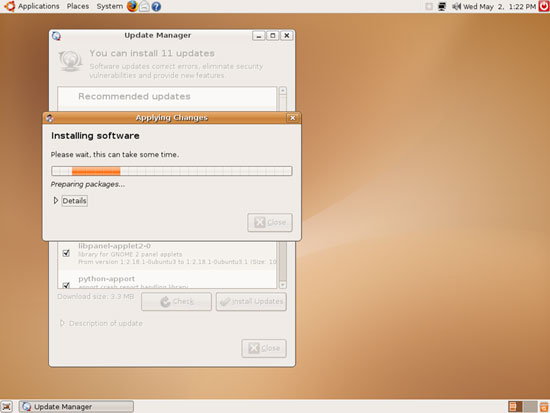Maximize the Update Manager window

pyautogui.click(x=273, y=35)
